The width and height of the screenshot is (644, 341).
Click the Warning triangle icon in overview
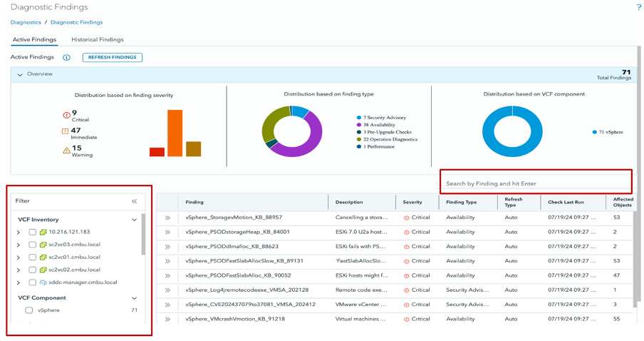(x=66, y=150)
